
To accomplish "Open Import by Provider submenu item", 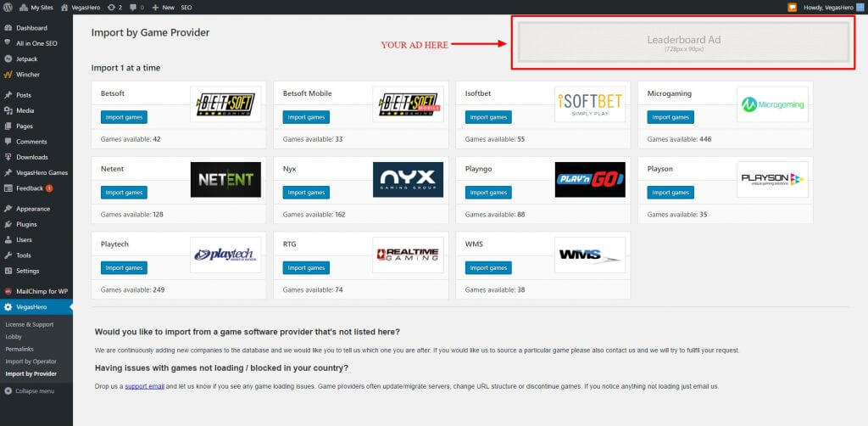I will coord(31,374).
